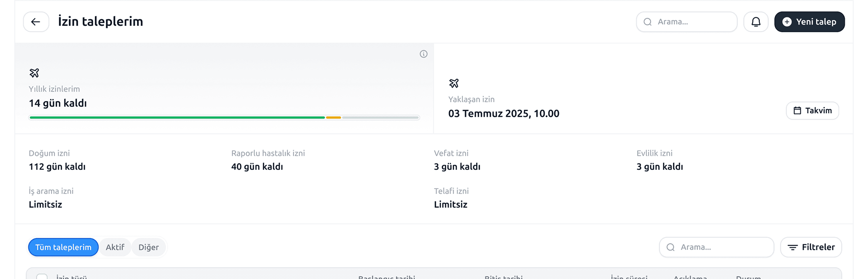This screenshot has height=279, width=868.
Task: Expand the Filtreler filter options
Action: [x=811, y=247]
